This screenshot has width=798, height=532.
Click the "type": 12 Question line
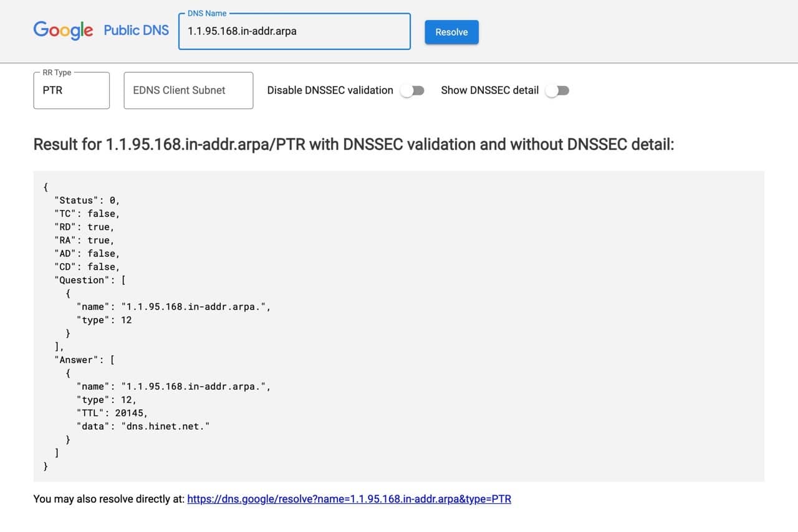coord(104,320)
